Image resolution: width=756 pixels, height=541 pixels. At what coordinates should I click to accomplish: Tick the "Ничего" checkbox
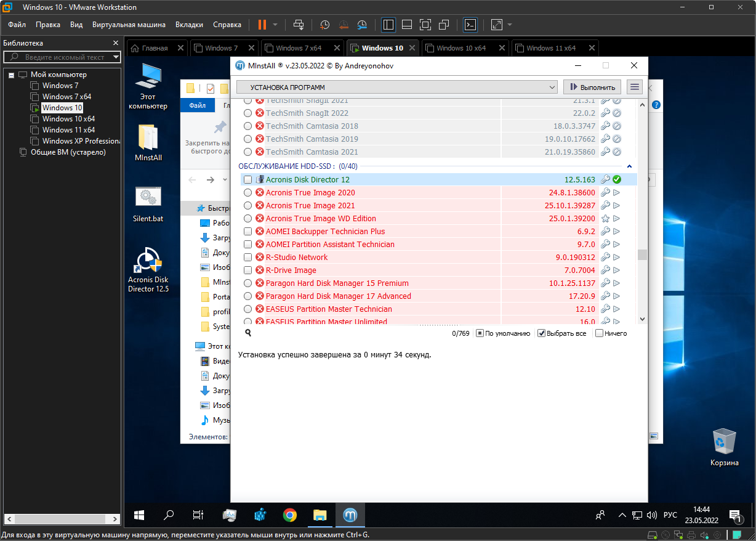pyautogui.click(x=599, y=333)
